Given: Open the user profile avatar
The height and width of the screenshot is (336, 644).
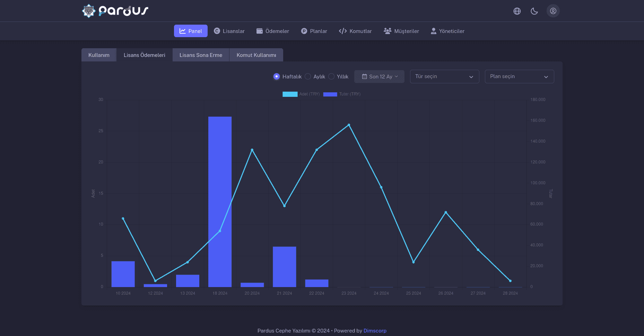Looking at the screenshot, I should (553, 11).
